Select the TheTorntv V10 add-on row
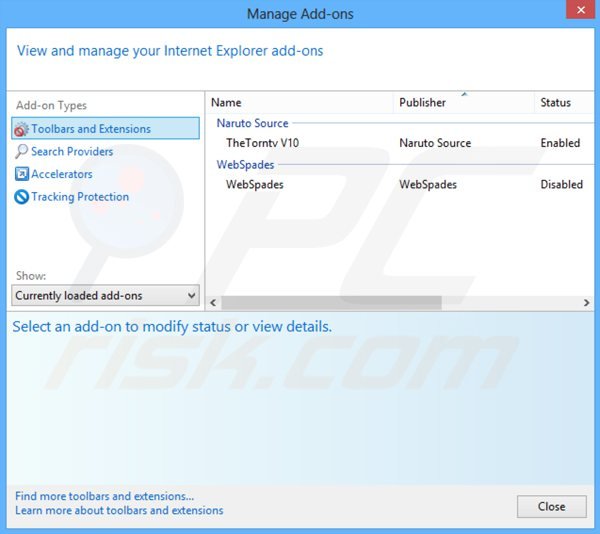The height and width of the screenshot is (534, 600). point(401,143)
